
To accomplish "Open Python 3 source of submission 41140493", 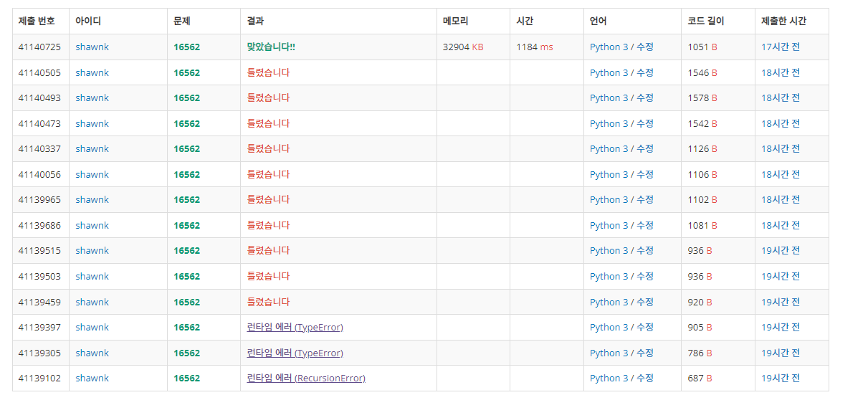I will (609, 97).
